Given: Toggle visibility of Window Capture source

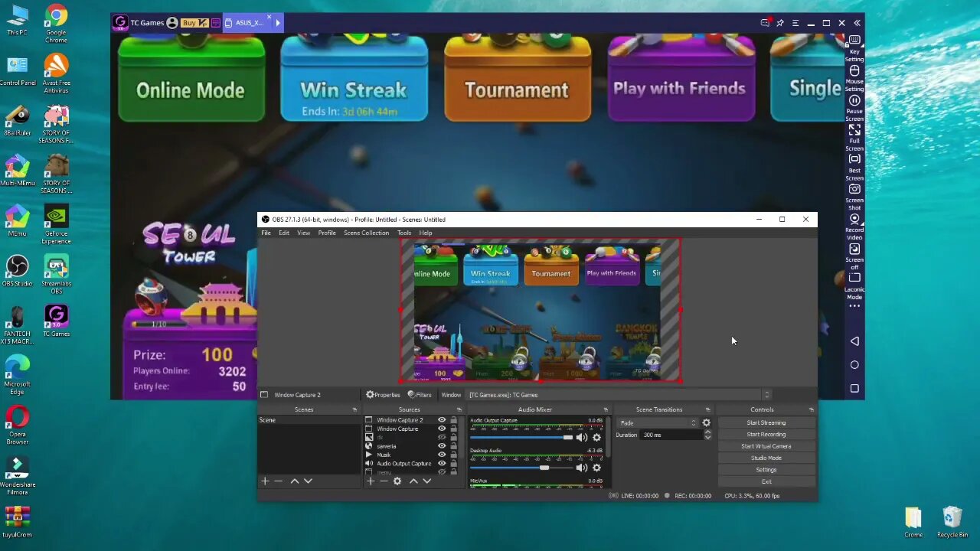Looking at the screenshot, I should coord(442,429).
